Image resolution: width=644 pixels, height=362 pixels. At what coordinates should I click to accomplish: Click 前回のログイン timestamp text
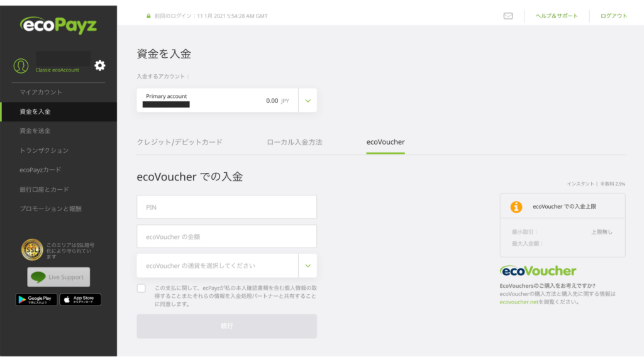click(211, 16)
